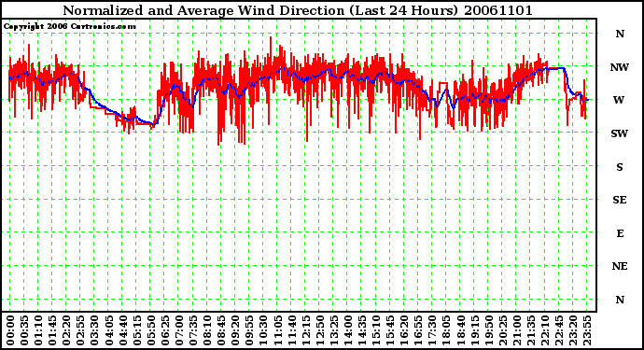Click the 02:20 time axis label
This screenshot has height=350, width=644.
pos(66,331)
